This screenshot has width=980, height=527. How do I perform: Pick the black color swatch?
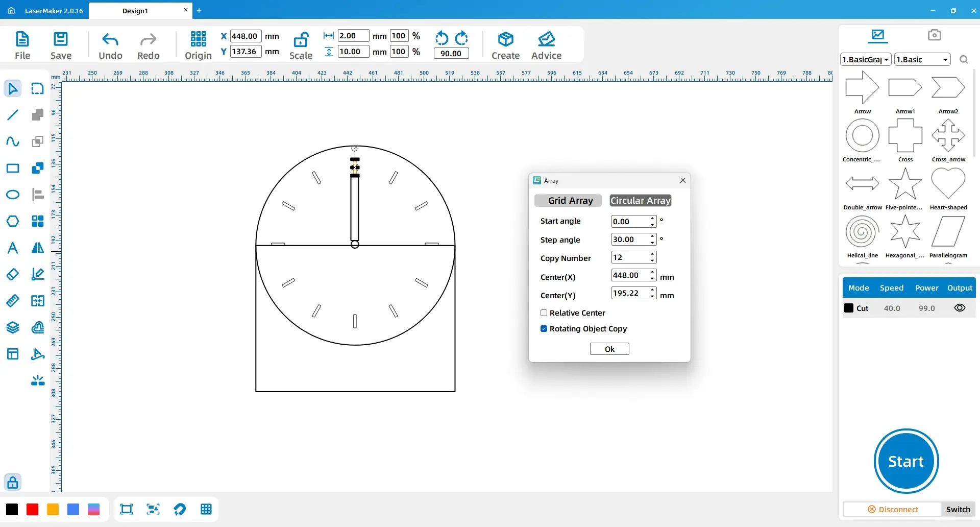click(x=12, y=509)
